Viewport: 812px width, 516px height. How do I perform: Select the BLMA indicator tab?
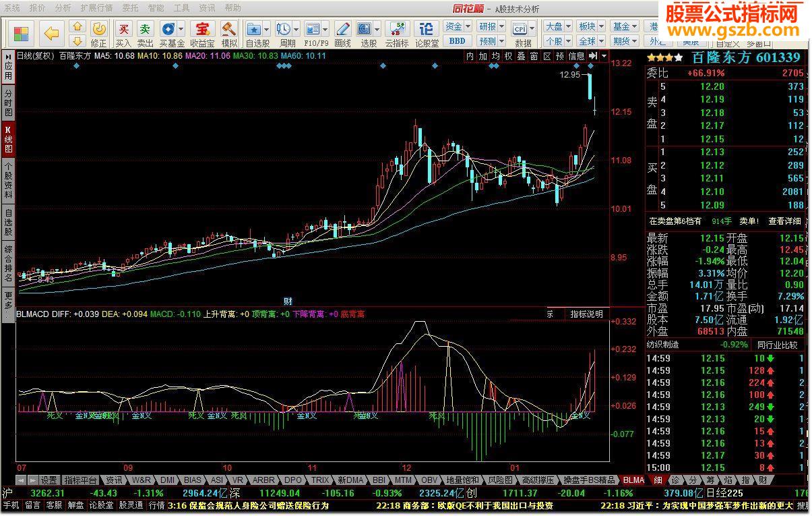click(633, 480)
